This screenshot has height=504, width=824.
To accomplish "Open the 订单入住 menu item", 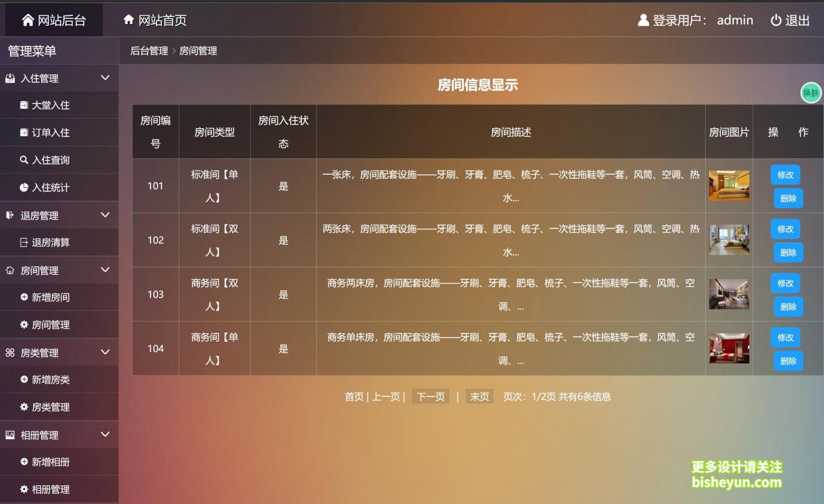I will (x=59, y=132).
